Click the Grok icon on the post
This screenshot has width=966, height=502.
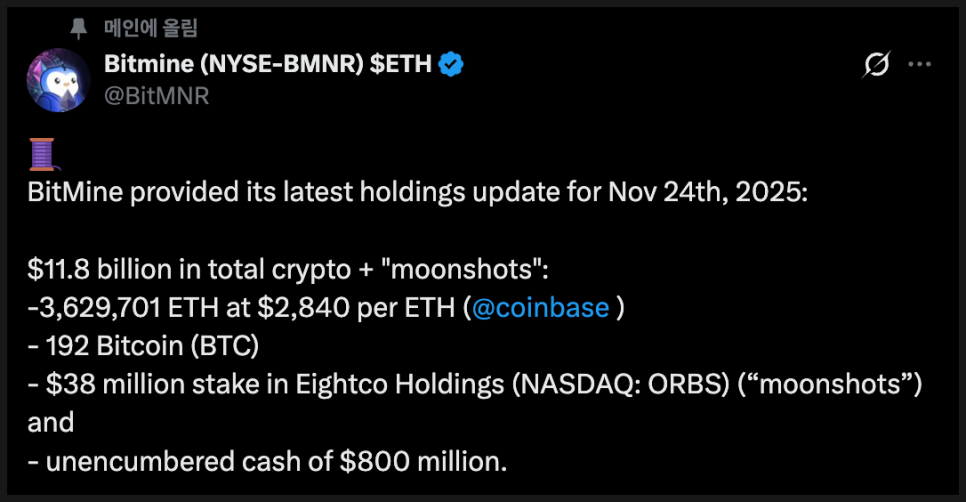click(876, 66)
